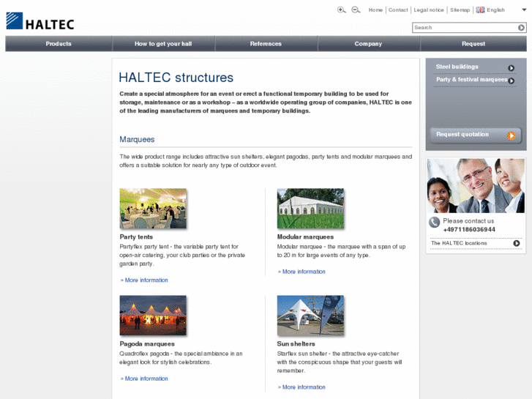532x399 pixels.
Task: Open the English language dropdown arrow
Action: click(x=524, y=10)
